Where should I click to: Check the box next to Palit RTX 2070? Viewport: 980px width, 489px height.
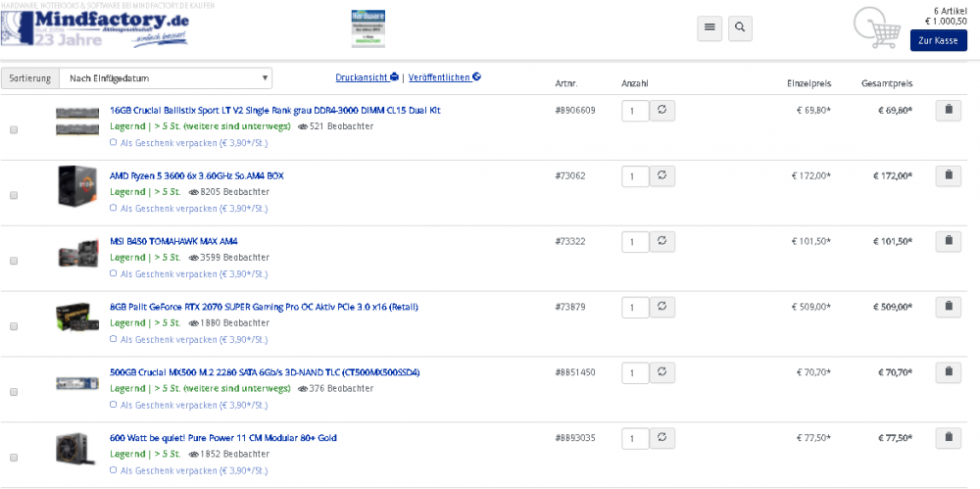[14, 325]
